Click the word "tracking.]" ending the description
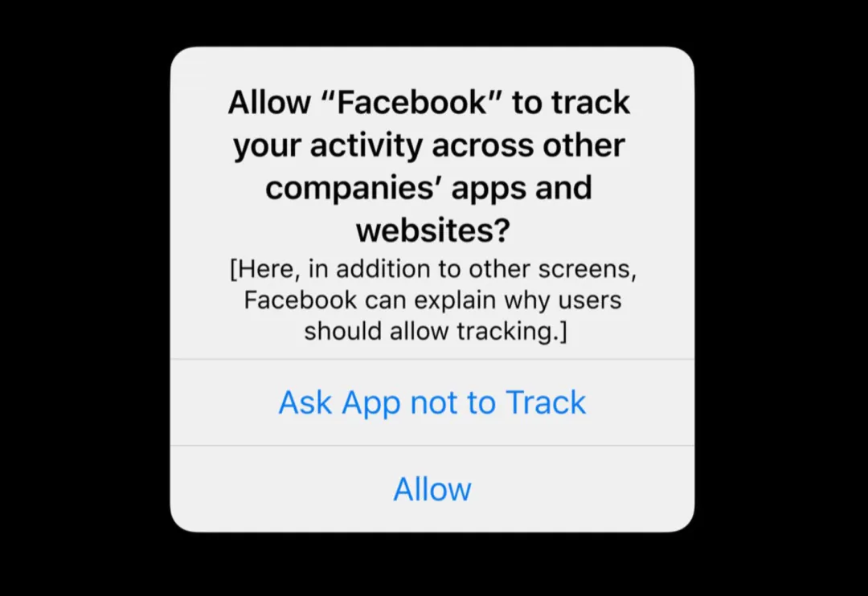The width and height of the screenshot is (868, 596). (x=512, y=332)
